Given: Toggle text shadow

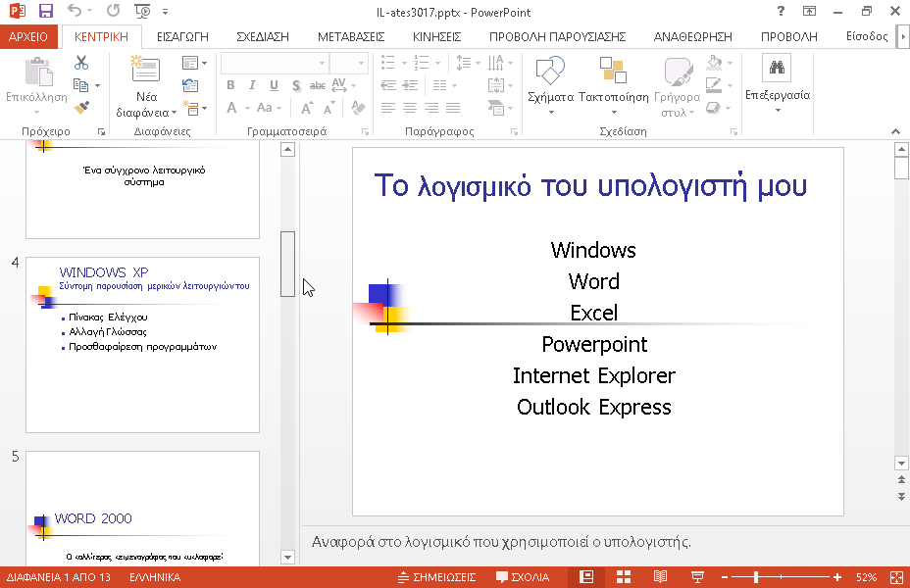Looking at the screenshot, I should click(x=296, y=85).
